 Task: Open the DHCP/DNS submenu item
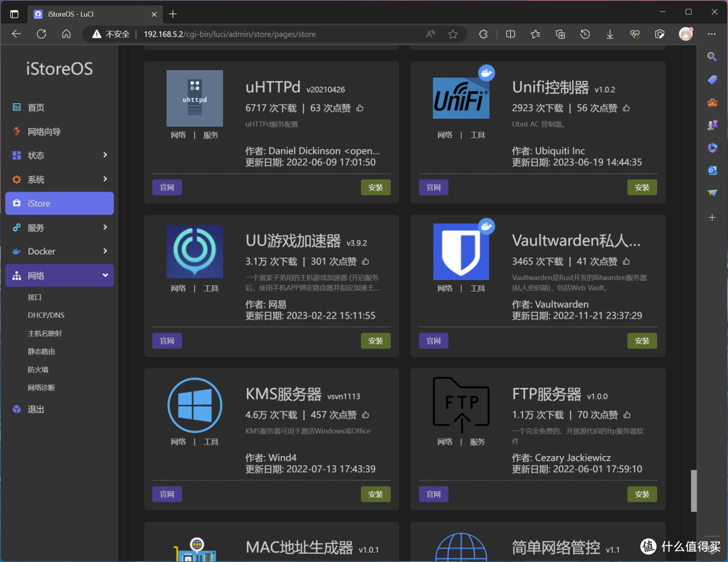(46, 315)
